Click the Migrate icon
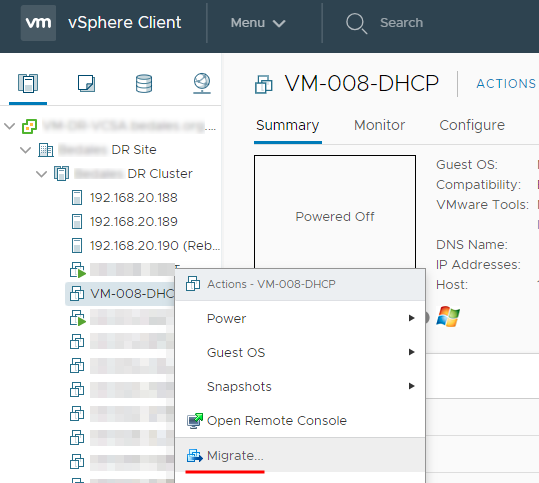Screen dimensions: 539x483 pyautogui.click(x=195, y=456)
